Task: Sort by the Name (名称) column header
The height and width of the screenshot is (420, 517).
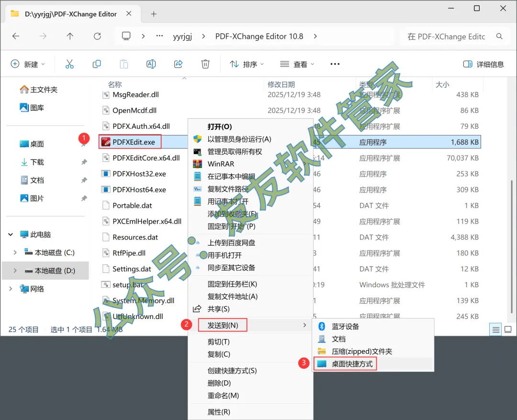Action: point(115,84)
